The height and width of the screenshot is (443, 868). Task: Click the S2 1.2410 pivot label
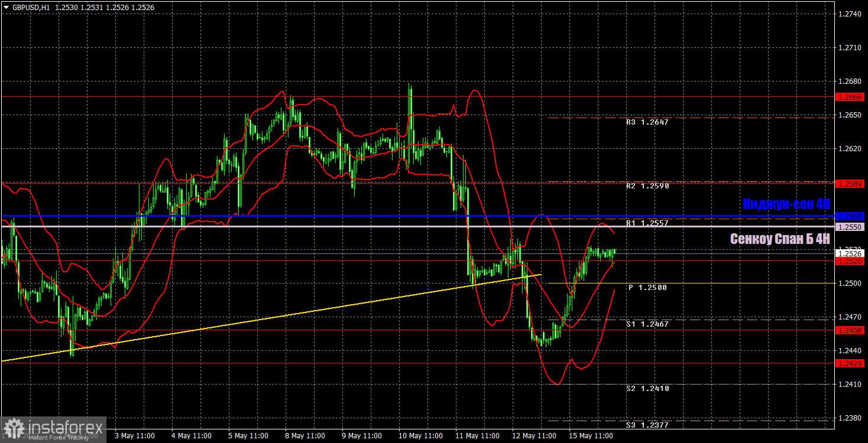647,389
